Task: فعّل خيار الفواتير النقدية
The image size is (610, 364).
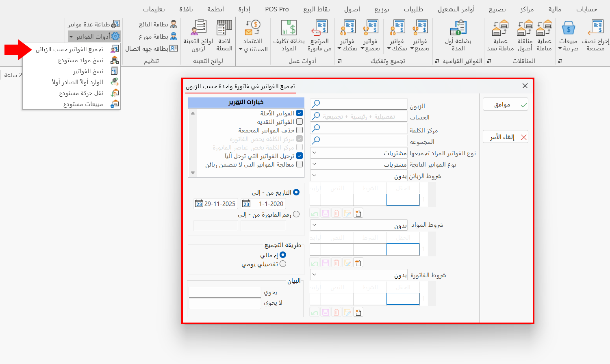Action: click(x=299, y=121)
